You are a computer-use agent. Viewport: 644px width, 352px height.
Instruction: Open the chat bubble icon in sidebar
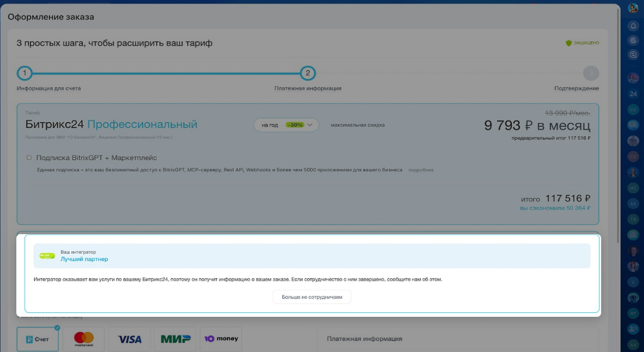pos(633,55)
